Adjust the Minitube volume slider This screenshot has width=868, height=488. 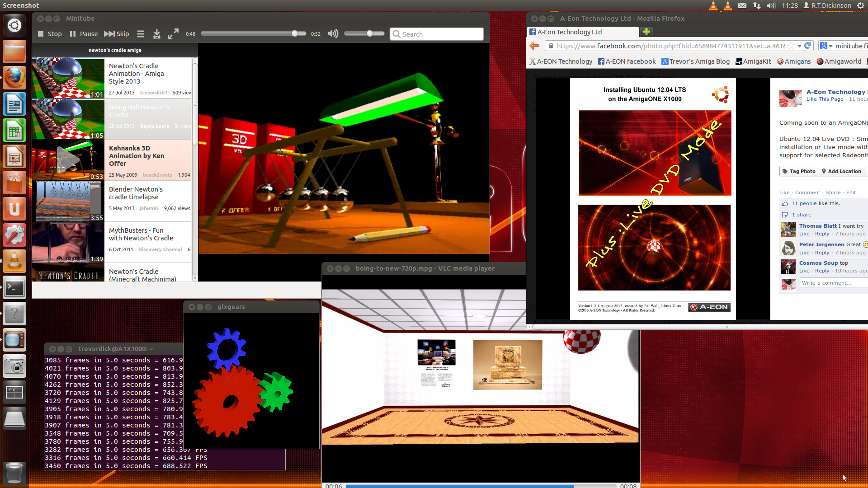[x=369, y=33]
